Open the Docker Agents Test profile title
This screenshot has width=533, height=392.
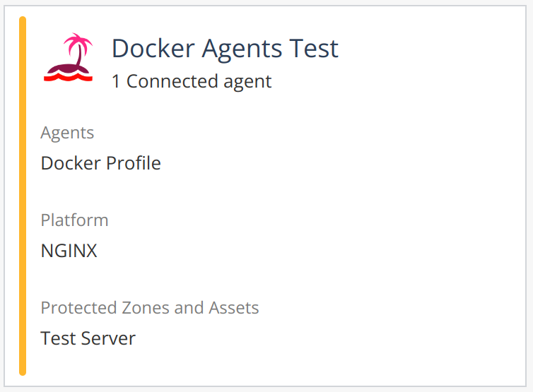[x=225, y=48]
